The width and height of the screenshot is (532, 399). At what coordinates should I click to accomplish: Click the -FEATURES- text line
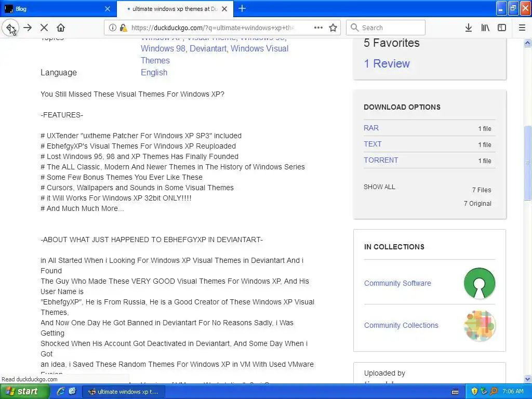[x=62, y=115]
